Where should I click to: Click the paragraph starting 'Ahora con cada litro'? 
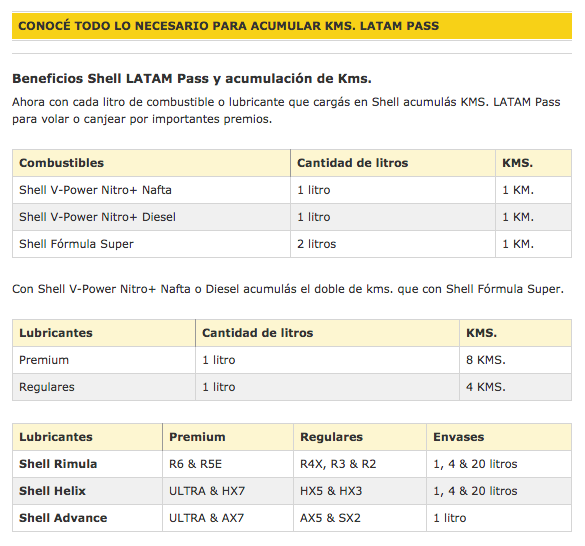point(286,110)
